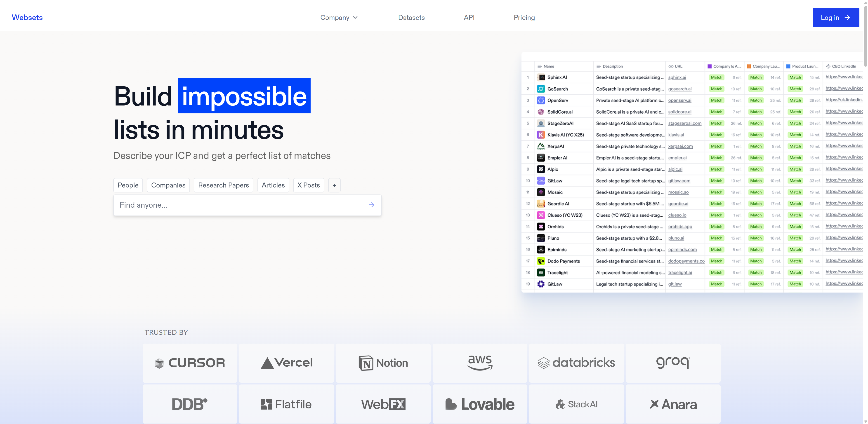Click the Notion logo tile
868x424 pixels.
point(383,363)
